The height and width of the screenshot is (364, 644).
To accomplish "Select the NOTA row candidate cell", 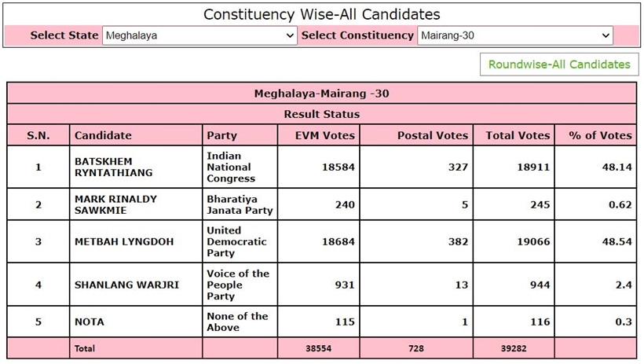I will click(136, 322).
